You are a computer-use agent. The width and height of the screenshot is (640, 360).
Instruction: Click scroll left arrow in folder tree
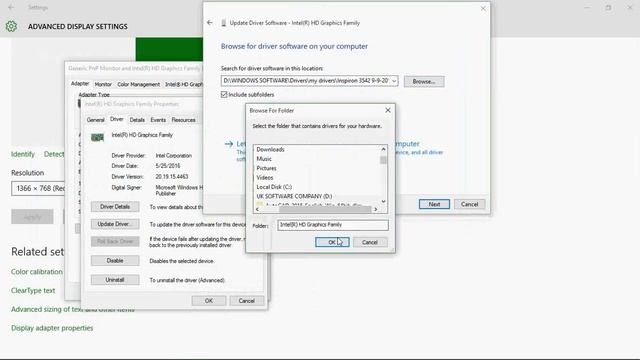[257, 209]
